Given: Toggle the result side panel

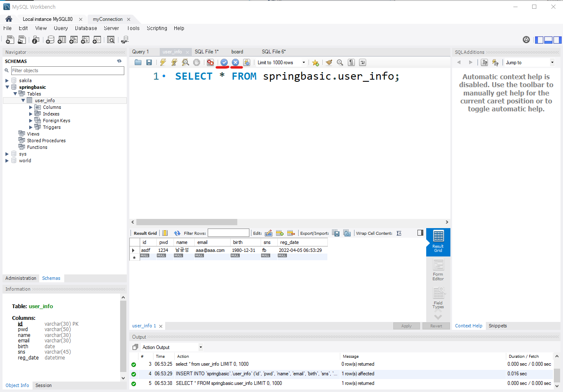Looking at the screenshot, I should pos(420,233).
